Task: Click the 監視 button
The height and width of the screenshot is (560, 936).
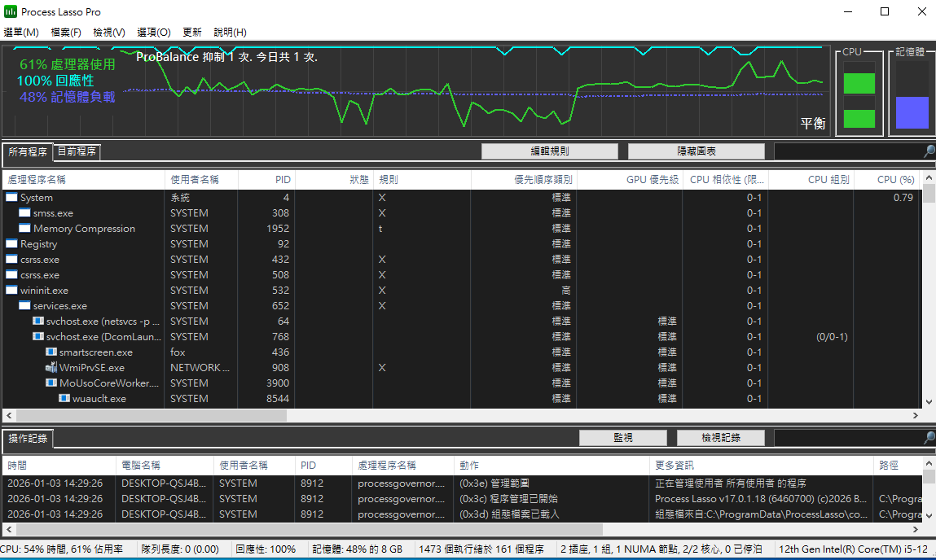Action: pos(622,438)
